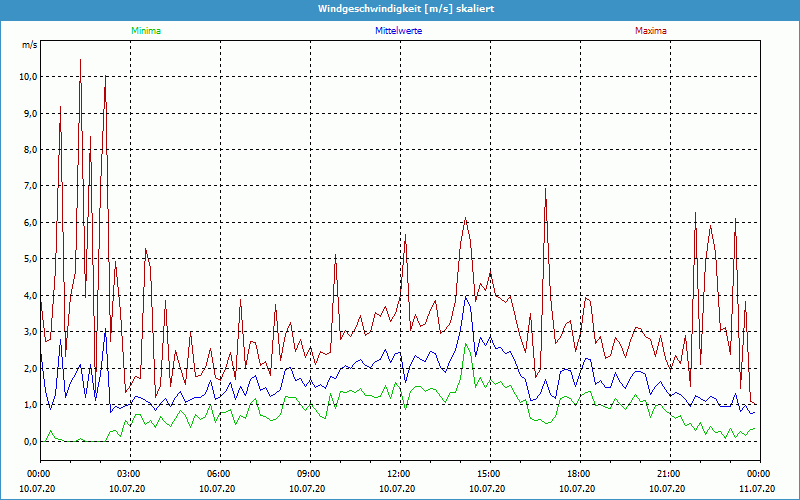Screen dimensions: 800x500
Task: Click the 18:00 time axis label
Action: (x=579, y=474)
